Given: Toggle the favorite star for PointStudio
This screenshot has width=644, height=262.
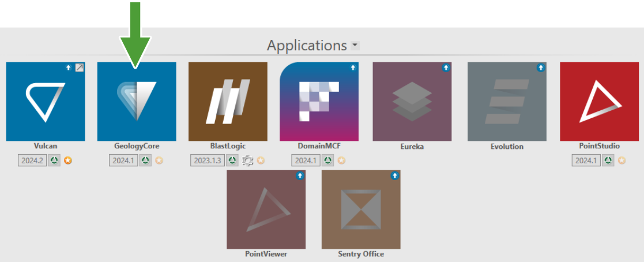Looking at the screenshot, I should tap(622, 160).
